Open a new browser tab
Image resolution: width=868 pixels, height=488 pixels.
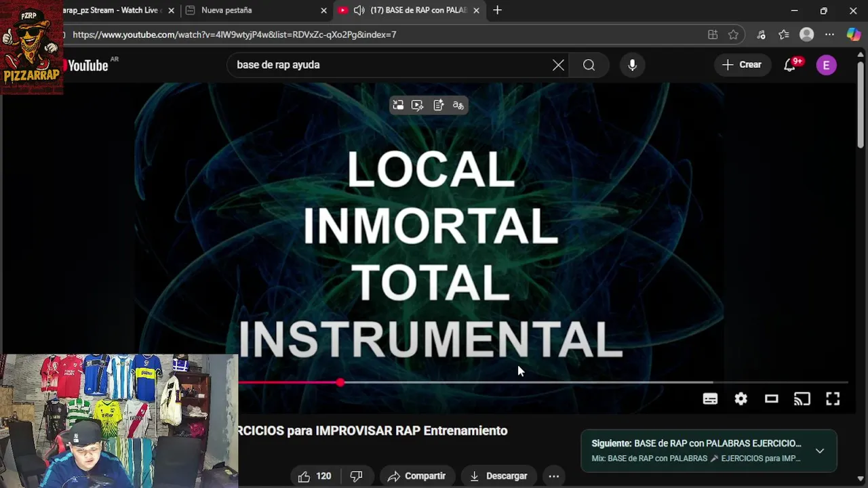498,10
